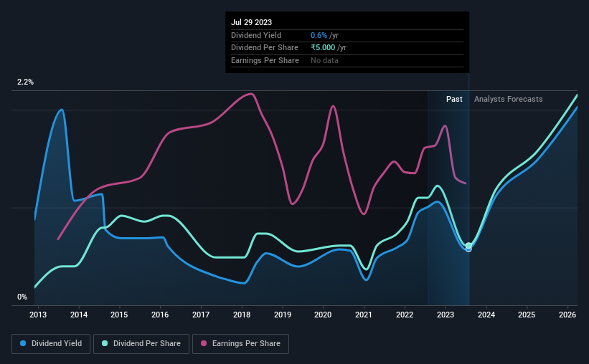Click the 2014 x-axis label
The height and width of the screenshot is (364, 589).
(x=79, y=315)
